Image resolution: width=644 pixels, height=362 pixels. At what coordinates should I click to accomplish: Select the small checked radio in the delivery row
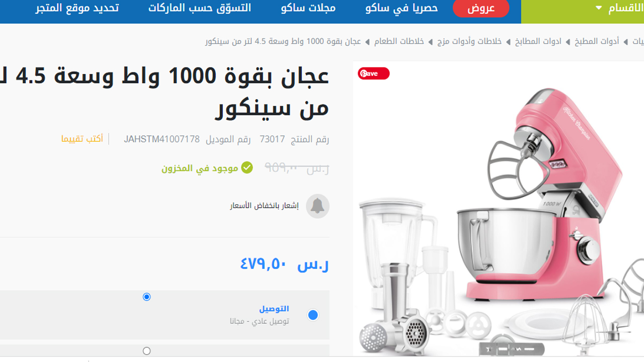coord(146,297)
